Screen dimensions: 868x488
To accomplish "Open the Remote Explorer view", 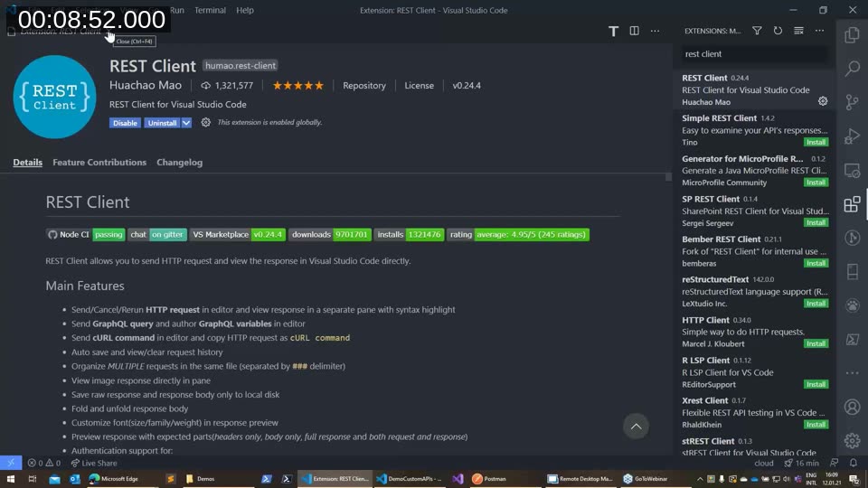I will (852, 171).
